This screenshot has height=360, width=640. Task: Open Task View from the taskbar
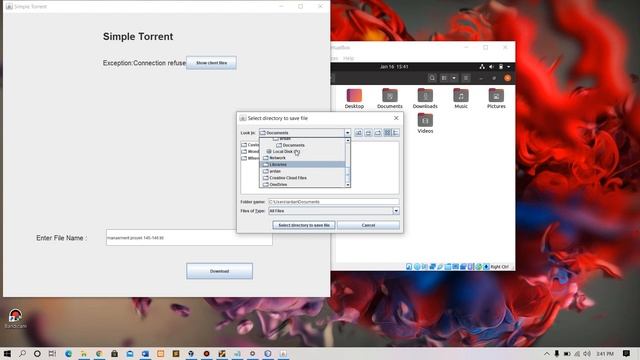point(52,353)
